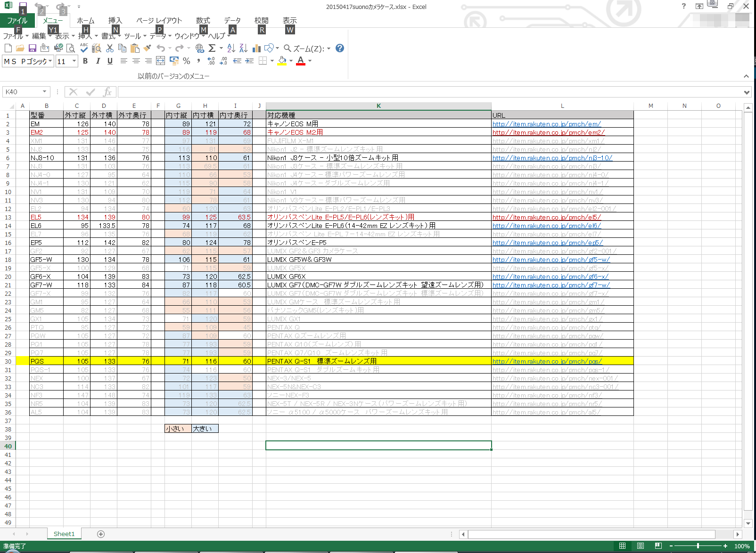Redo the action in toolbar
This screenshot has width=756, height=553.
pos(179,48)
